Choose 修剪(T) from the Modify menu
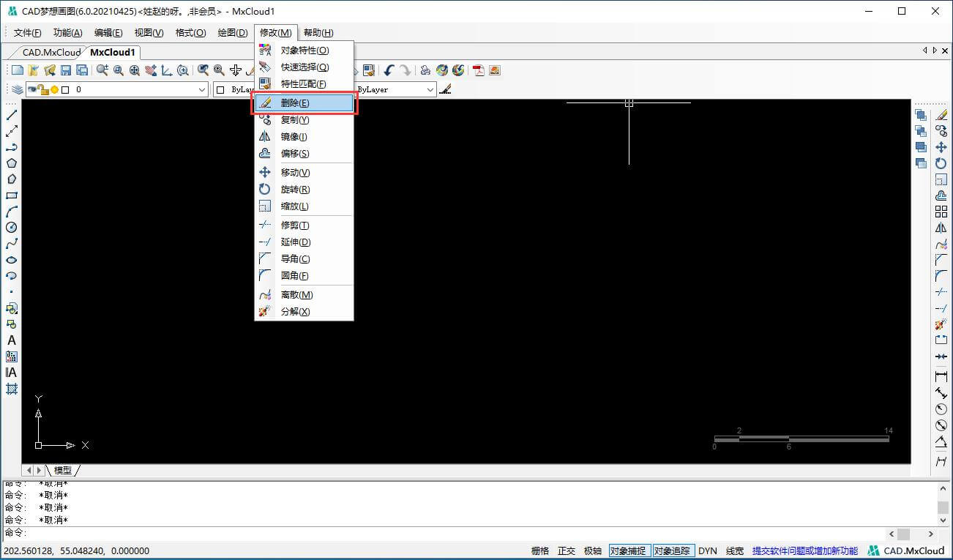This screenshot has height=560, width=953. [x=304, y=225]
